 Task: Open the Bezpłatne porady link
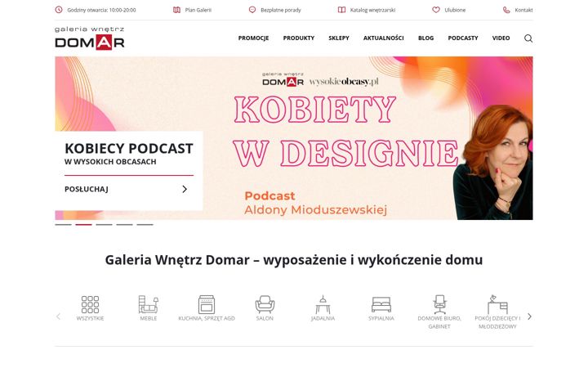(280, 10)
